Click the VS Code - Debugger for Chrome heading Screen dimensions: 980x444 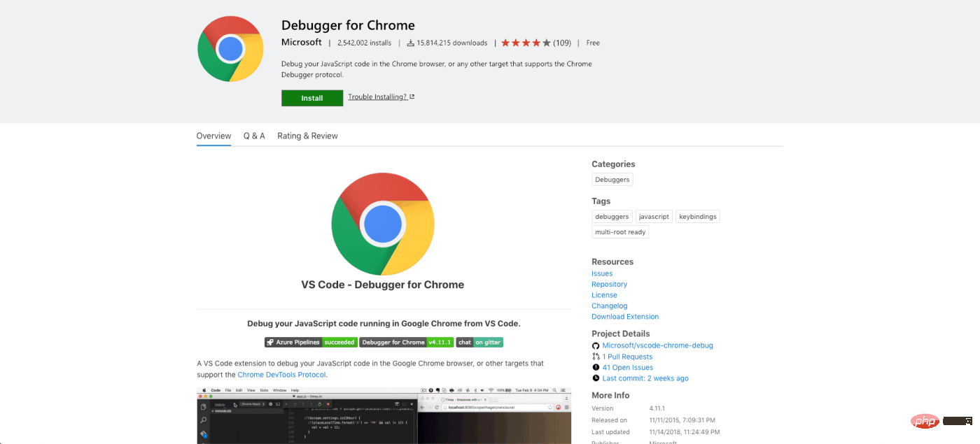[383, 285]
